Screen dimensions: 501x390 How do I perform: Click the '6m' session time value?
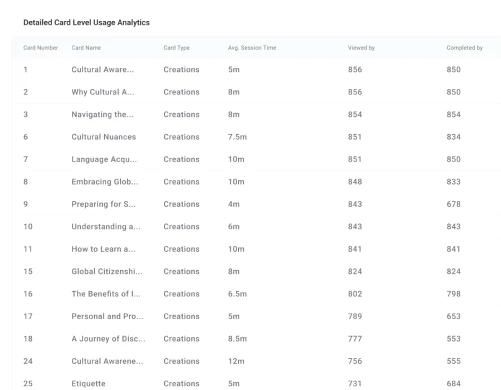click(x=234, y=226)
